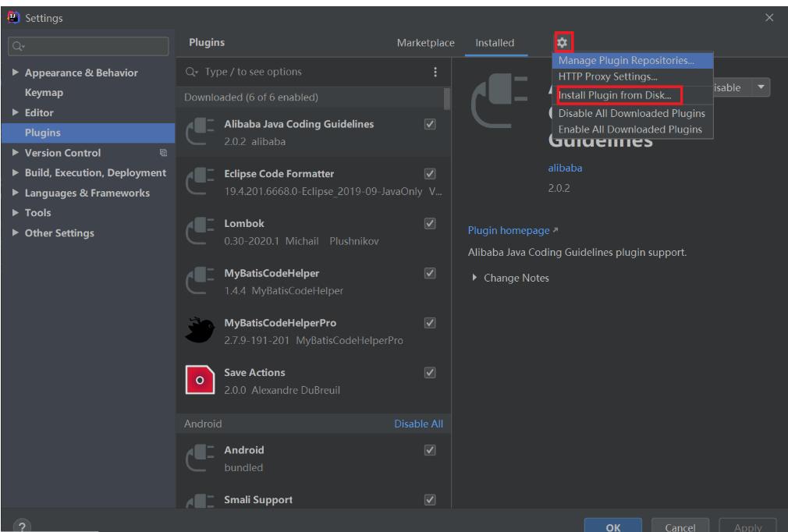The height and width of the screenshot is (532, 788).
Task: Click the three-dot options icon in plugin search
Action: click(x=435, y=73)
